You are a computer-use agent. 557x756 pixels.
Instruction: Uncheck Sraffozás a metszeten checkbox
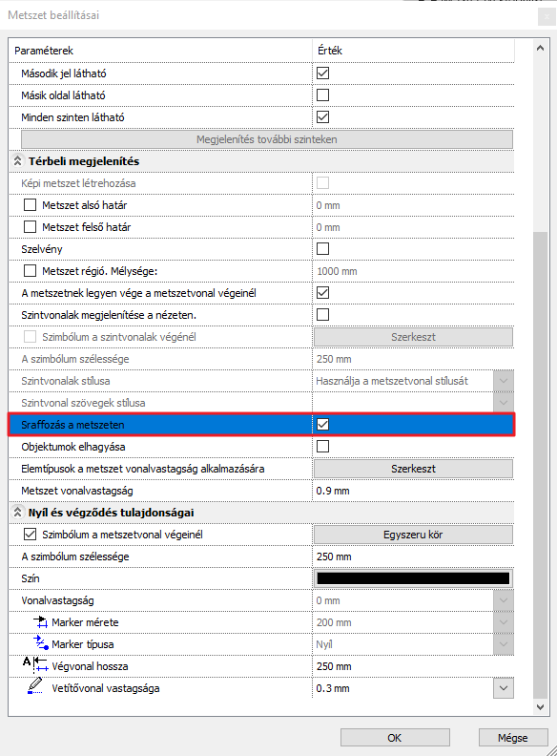coord(322,424)
